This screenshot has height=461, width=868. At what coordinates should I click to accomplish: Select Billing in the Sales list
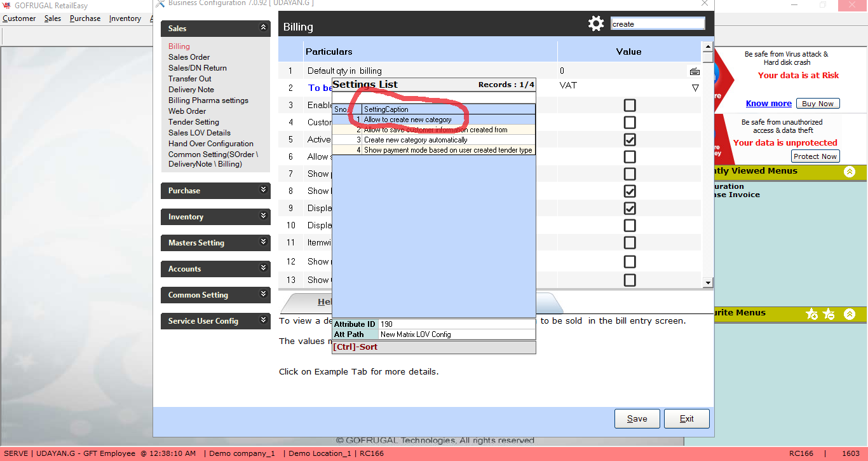tap(179, 46)
